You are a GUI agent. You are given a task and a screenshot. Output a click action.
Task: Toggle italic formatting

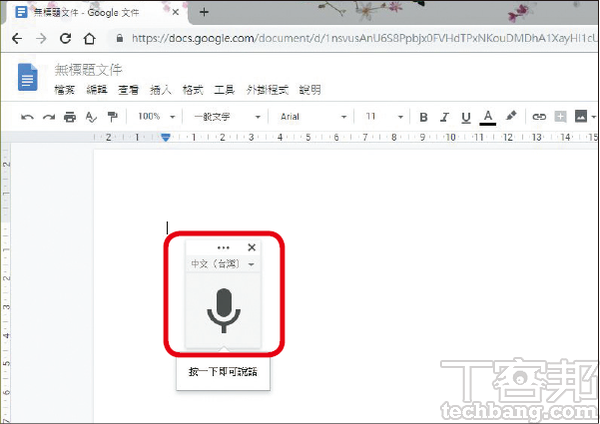click(445, 117)
